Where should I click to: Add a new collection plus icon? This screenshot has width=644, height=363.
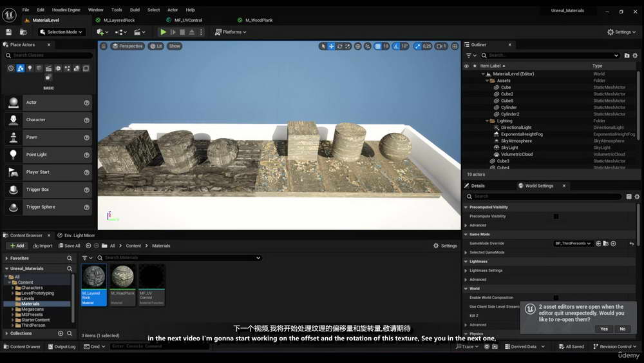pos(61,333)
